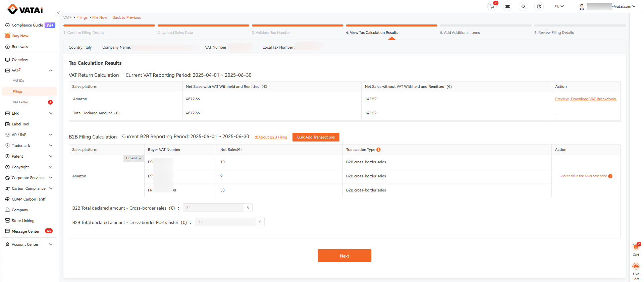Collapse the sidebar with arrow icon
The width and height of the screenshot is (644, 282).
[x=58, y=13]
